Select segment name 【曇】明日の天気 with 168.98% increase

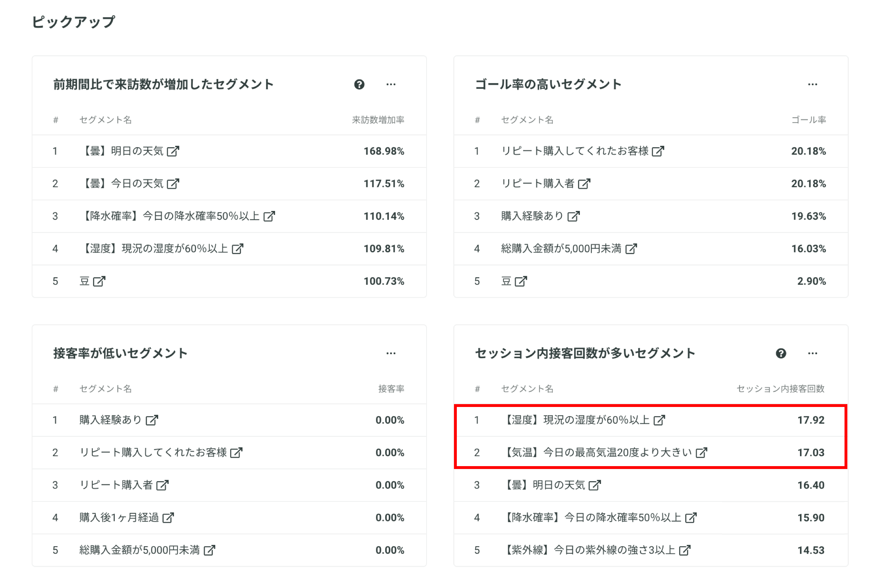(x=122, y=151)
